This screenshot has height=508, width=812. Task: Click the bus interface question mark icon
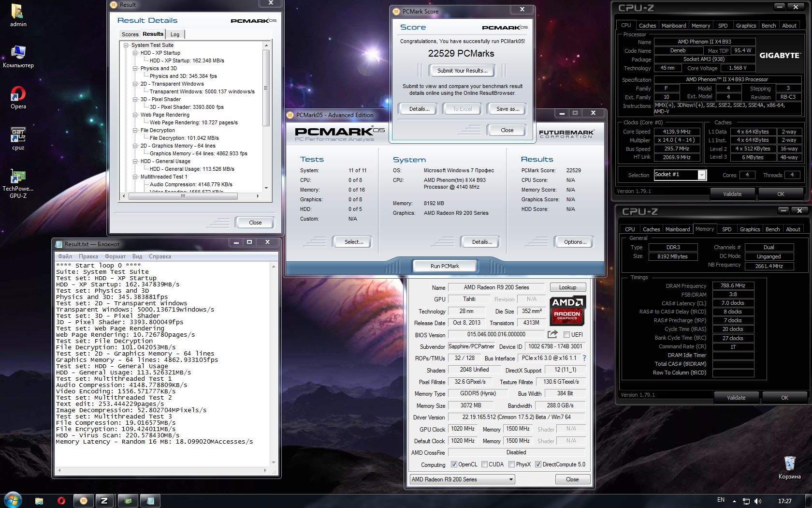[x=584, y=358]
